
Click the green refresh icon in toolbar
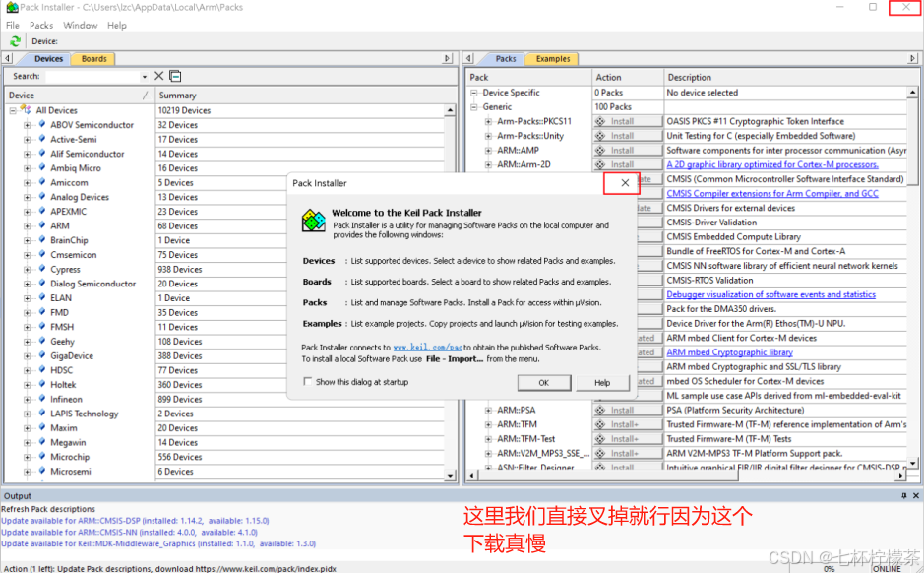click(15, 41)
